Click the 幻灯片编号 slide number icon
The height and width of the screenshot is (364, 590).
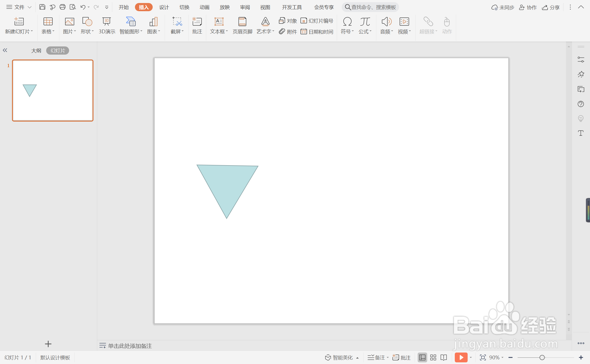(304, 21)
